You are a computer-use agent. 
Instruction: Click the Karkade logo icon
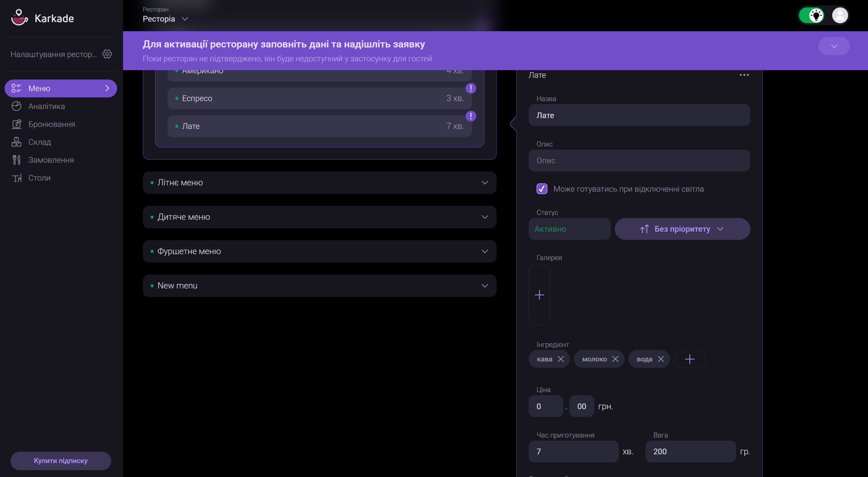coord(19,18)
